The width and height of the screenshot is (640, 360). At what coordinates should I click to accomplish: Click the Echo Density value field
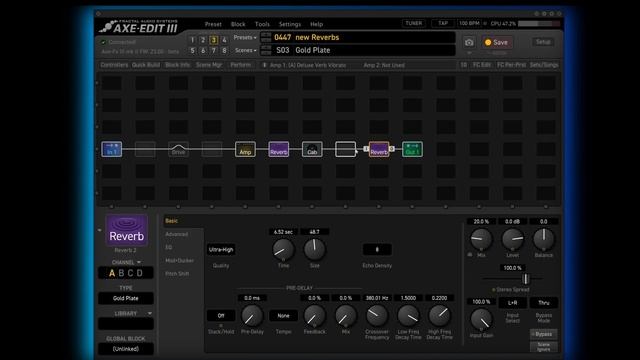tap(377, 249)
